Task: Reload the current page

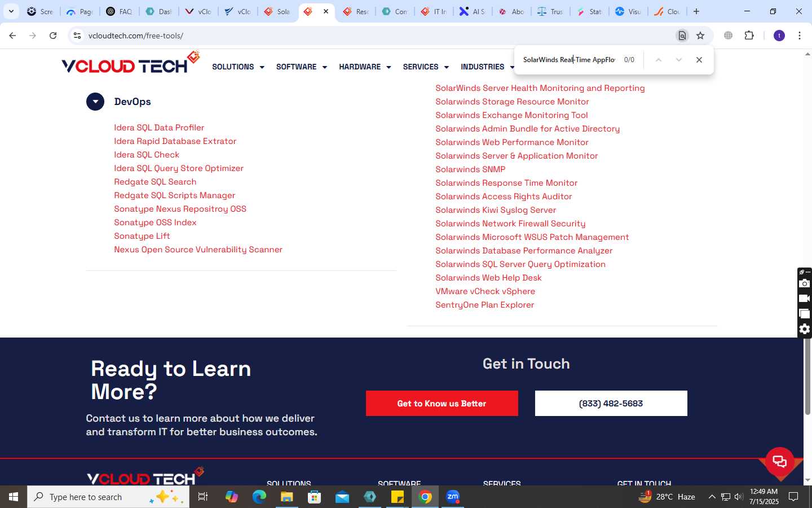Action: [53, 36]
